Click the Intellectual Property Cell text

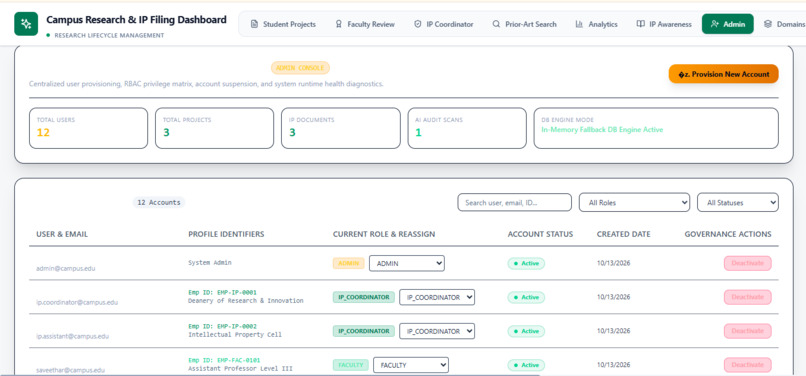pos(234,334)
